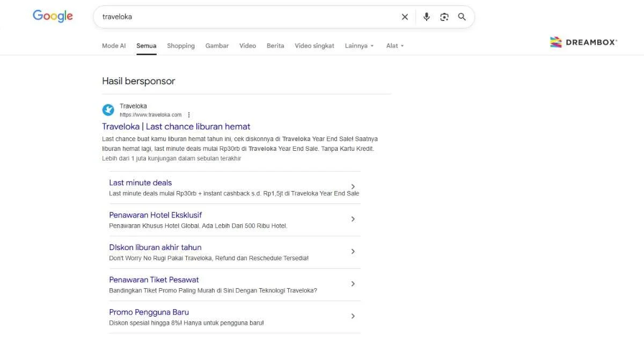The width and height of the screenshot is (644, 337).
Task: Click text 'Don't Worry No Rugi Pakai Traveloka'
Action: [161, 258]
